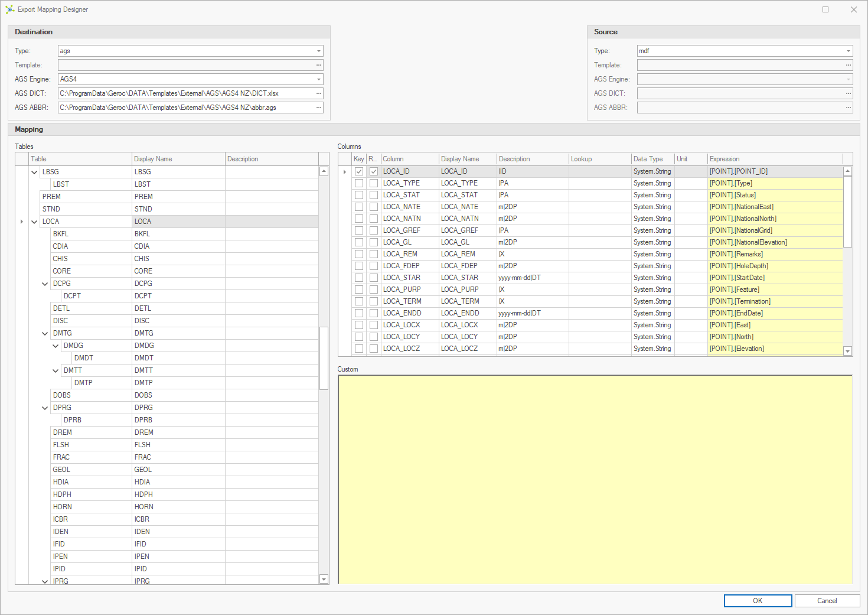Collapse the LBSG tree node

tap(34, 172)
